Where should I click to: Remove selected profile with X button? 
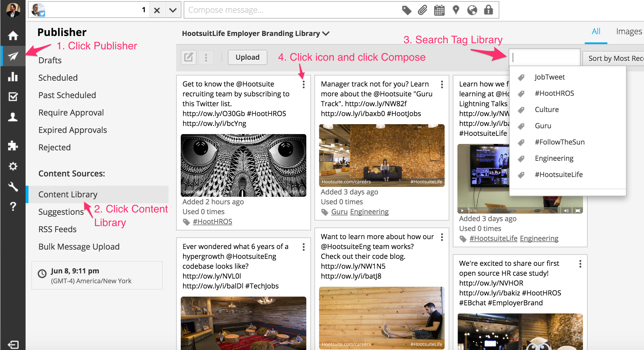tap(157, 10)
